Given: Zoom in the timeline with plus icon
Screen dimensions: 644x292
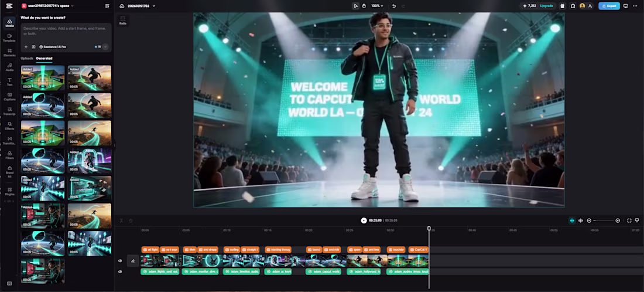Looking at the screenshot, I should coord(617,220).
